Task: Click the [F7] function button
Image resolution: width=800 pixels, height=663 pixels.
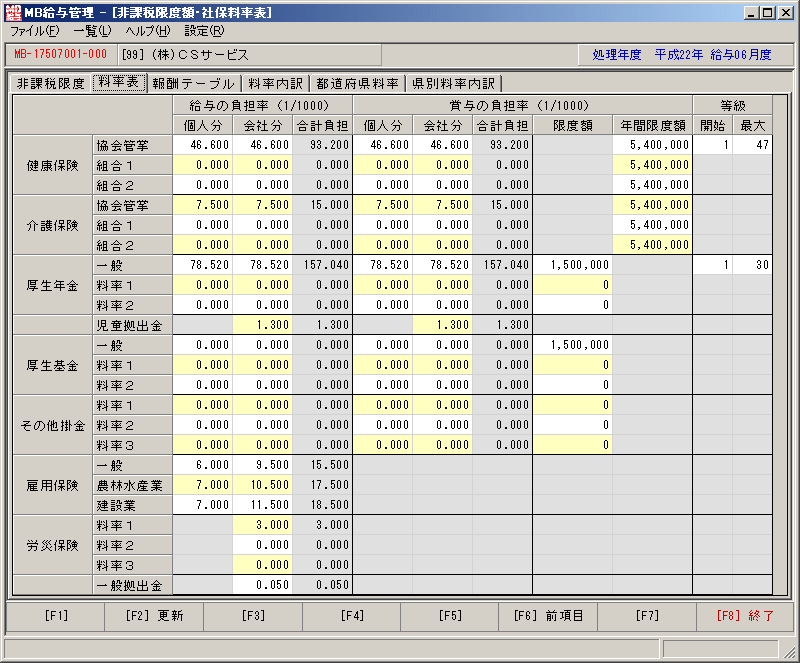Action: pyautogui.click(x=647, y=616)
